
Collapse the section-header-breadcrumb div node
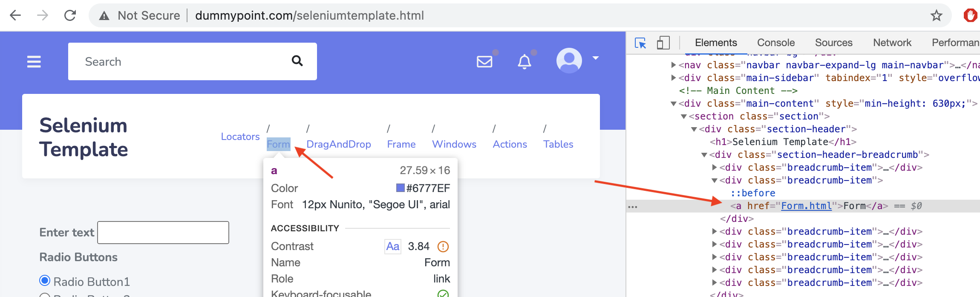pos(704,154)
